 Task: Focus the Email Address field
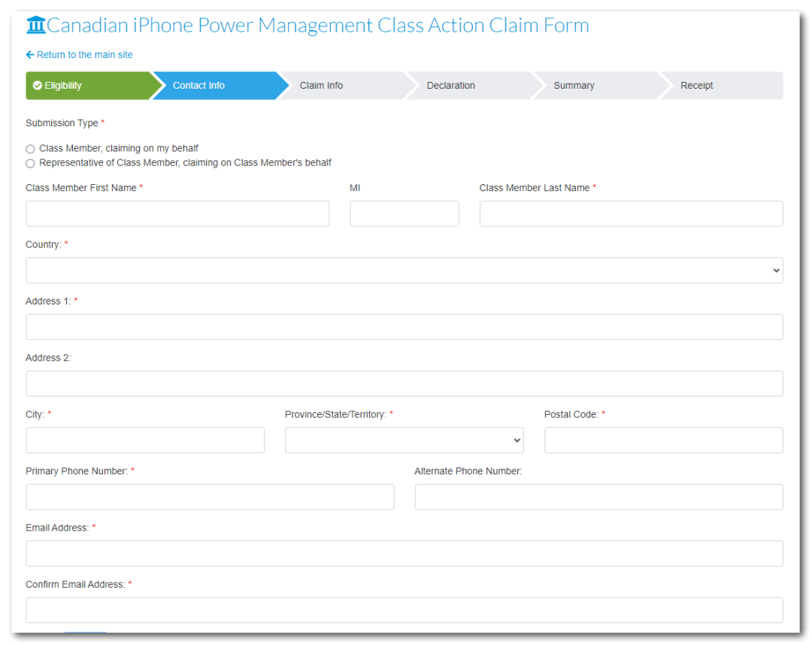(404, 554)
